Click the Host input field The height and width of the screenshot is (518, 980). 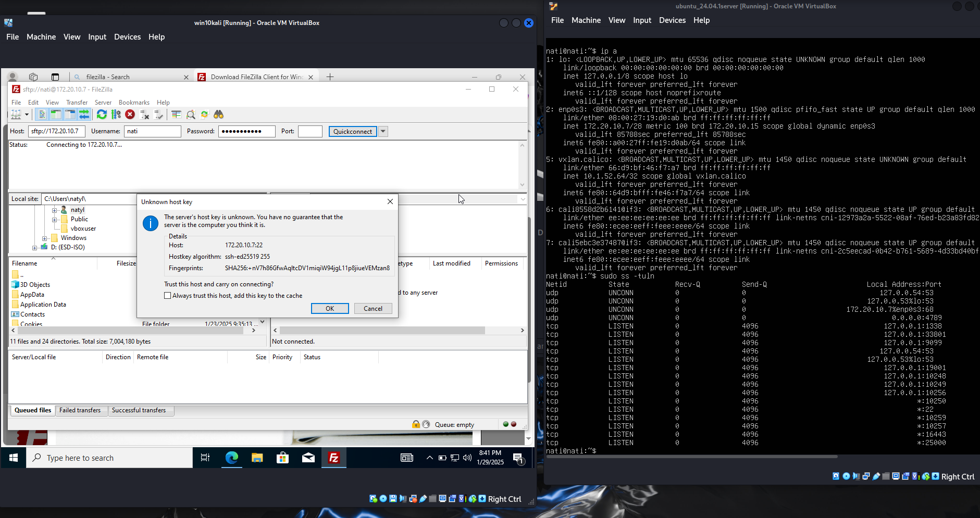56,131
